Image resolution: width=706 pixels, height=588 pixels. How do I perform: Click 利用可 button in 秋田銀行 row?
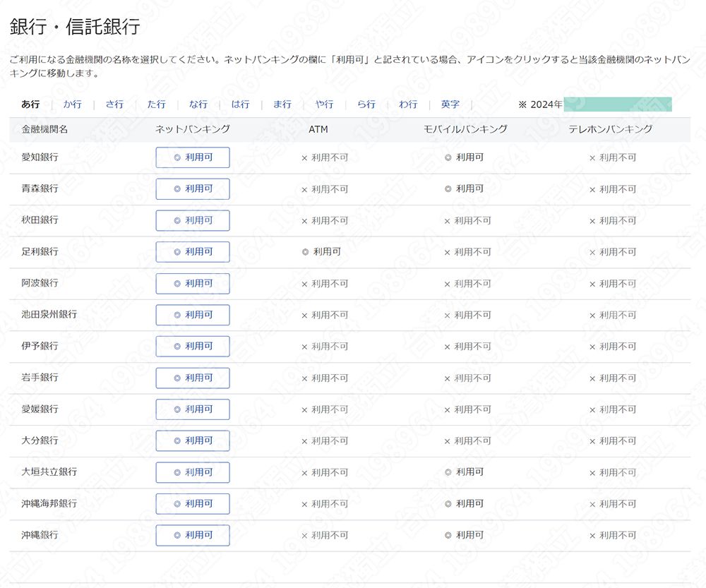(x=193, y=220)
